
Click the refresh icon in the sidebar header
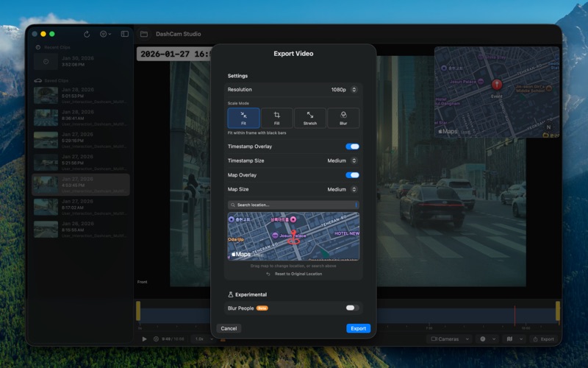click(87, 34)
